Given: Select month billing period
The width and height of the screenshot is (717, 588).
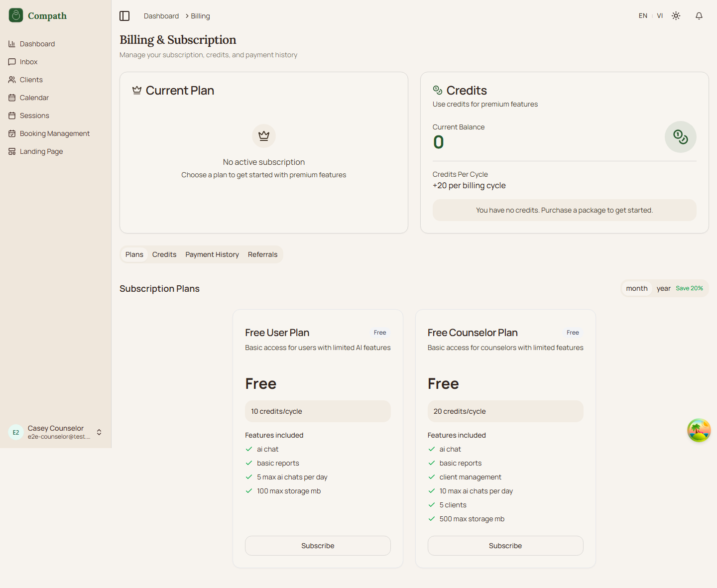Looking at the screenshot, I should [x=636, y=288].
